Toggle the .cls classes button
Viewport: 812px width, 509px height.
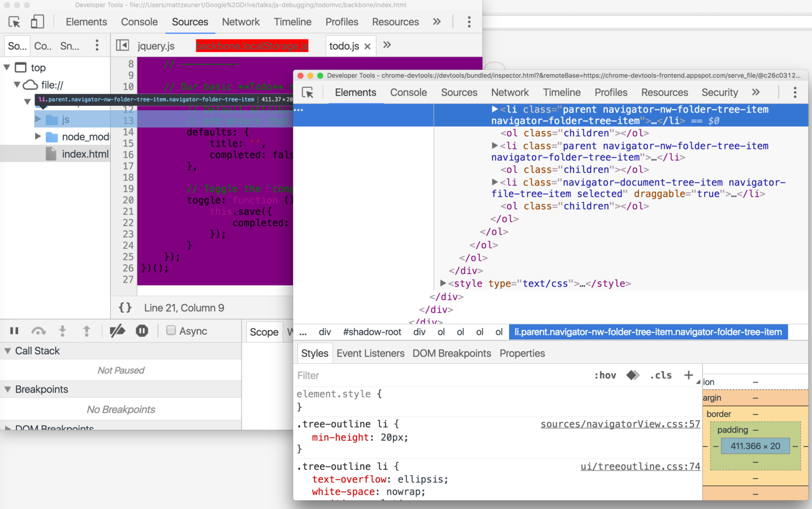660,375
